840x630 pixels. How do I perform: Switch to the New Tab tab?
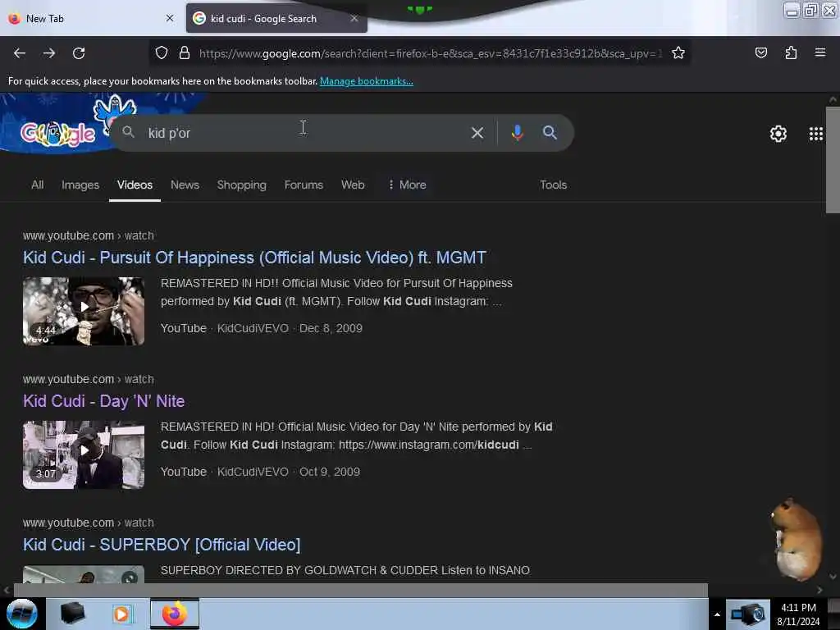[x=91, y=18]
